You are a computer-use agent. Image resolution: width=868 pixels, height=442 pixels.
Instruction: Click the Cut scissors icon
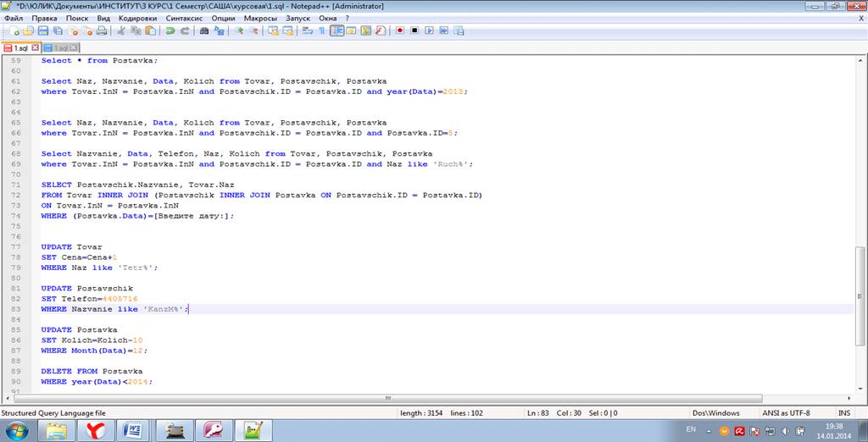[x=122, y=31]
